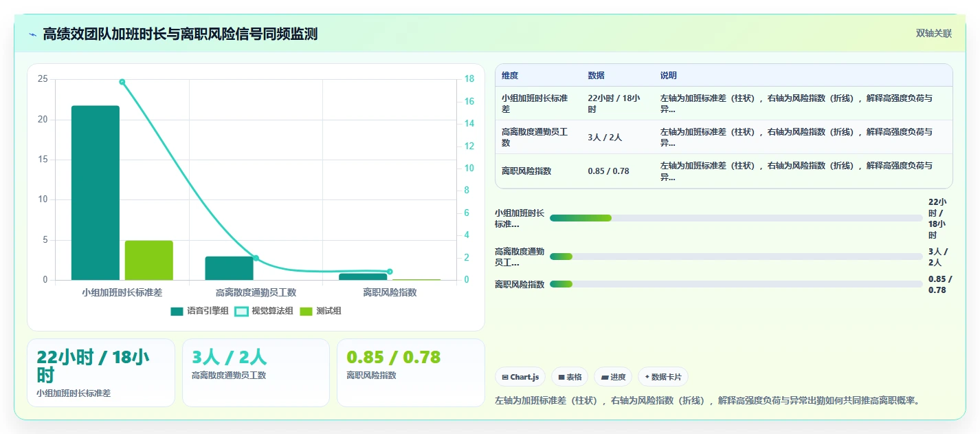Click the 离职风险指数 progress bar
Screen dimensions: 980x434
pyautogui.click(x=736, y=284)
